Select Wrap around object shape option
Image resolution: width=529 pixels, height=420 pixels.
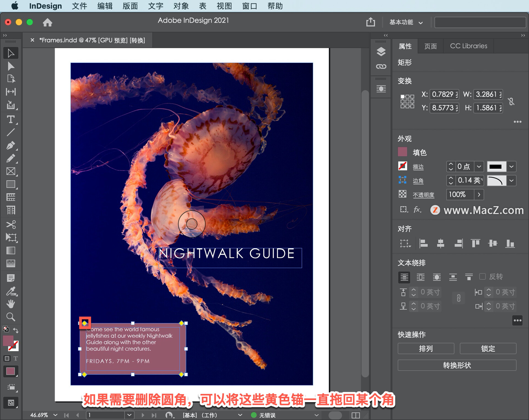click(x=437, y=277)
